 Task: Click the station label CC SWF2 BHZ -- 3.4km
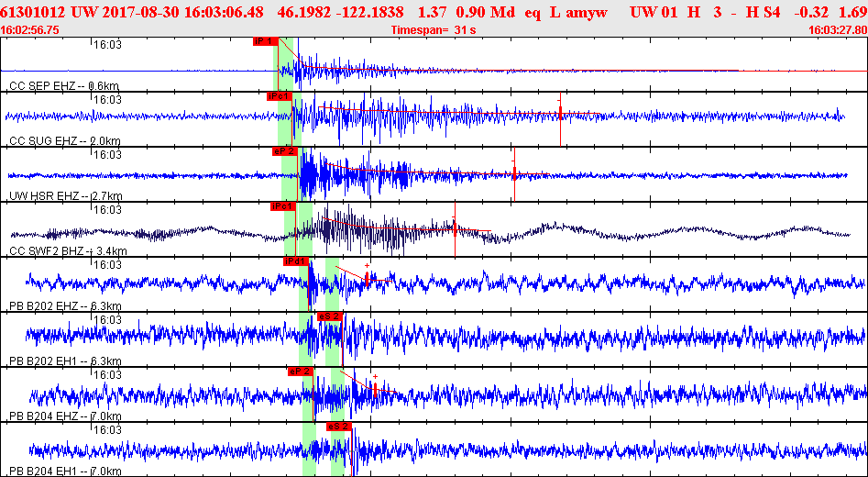click(68, 251)
